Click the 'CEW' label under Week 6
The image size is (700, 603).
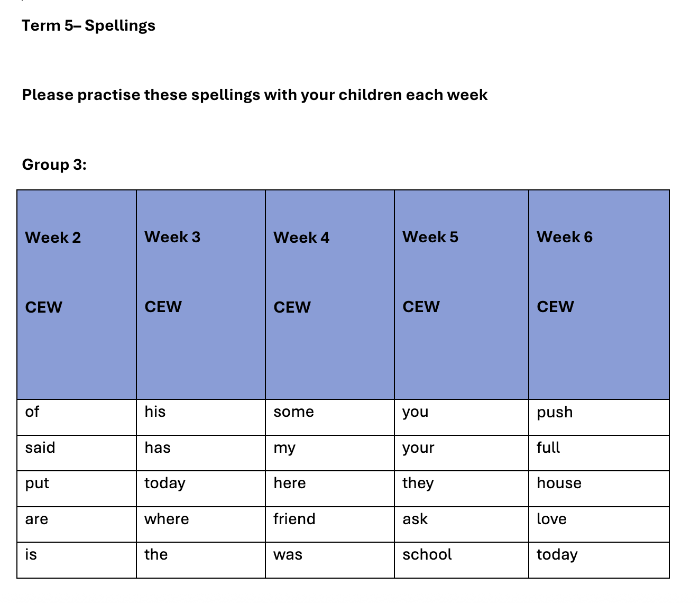click(555, 307)
